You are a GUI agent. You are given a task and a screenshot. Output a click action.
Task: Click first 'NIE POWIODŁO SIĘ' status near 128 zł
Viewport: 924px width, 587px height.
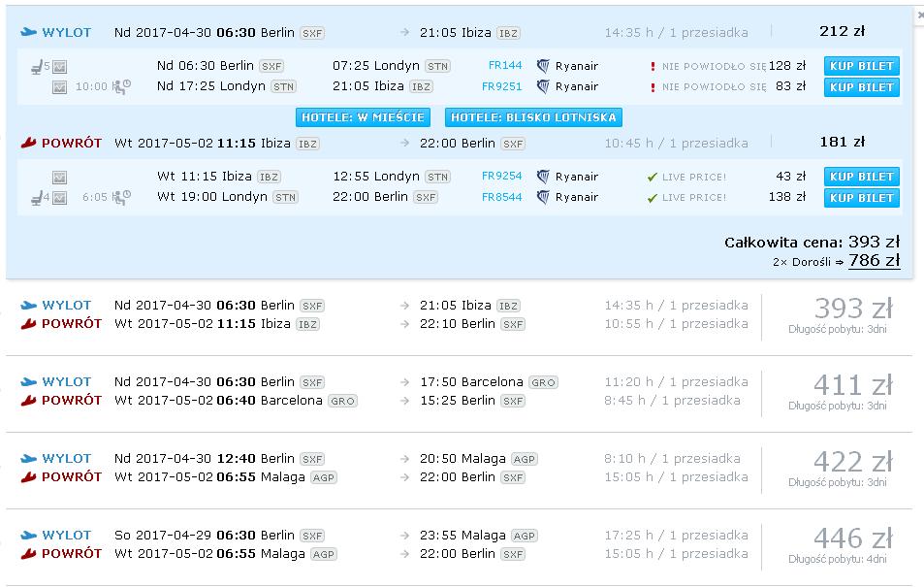715,67
